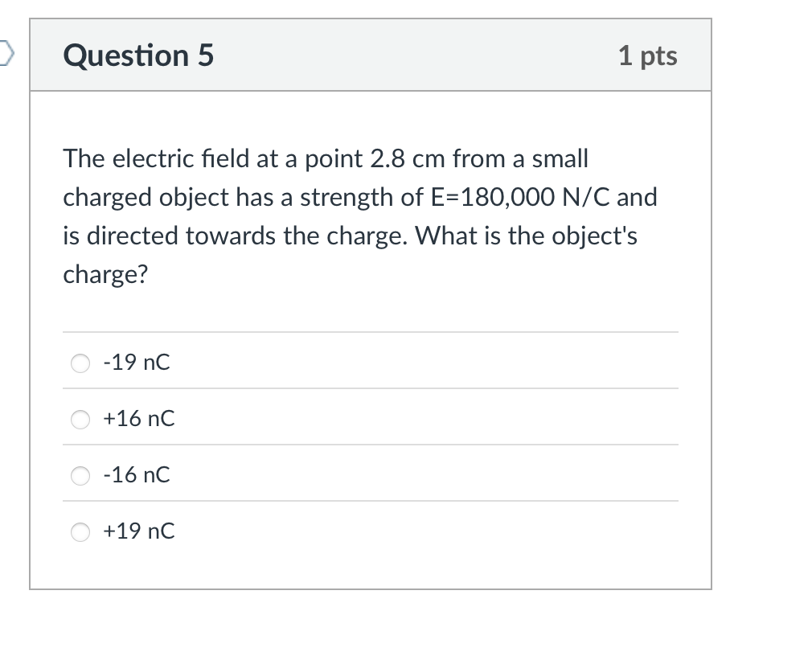Click the 1 pts label
812x648 pixels.
(649, 56)
